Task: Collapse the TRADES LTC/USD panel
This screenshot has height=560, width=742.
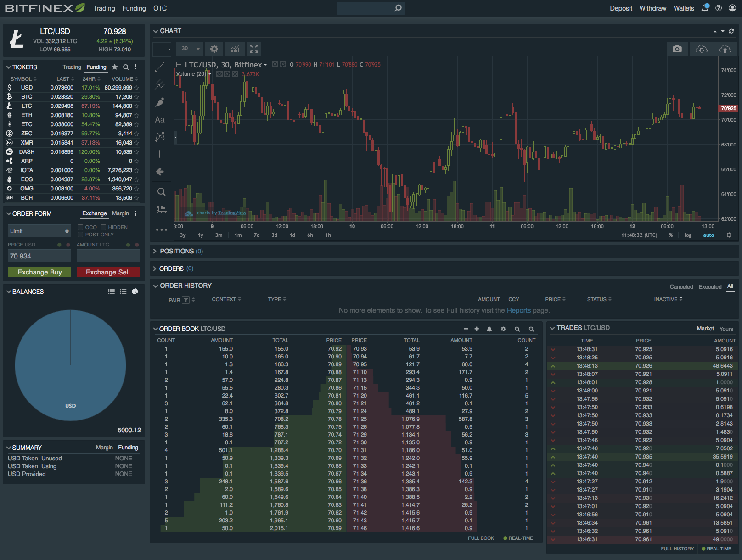Action: (552, 328)
